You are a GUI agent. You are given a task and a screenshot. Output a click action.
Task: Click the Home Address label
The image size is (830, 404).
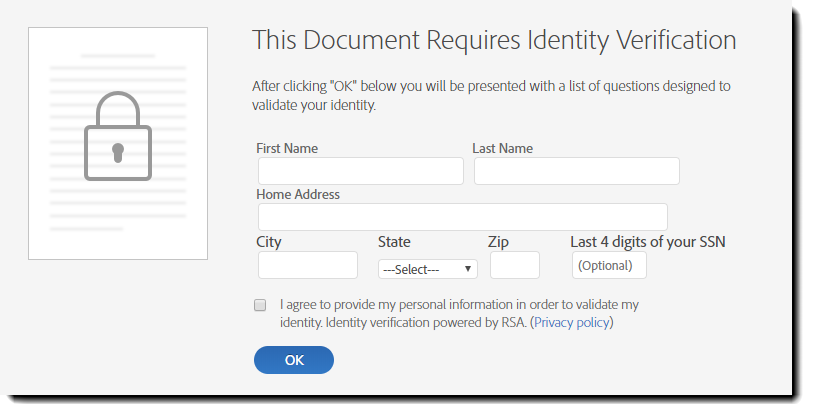(x=298, y=194)
